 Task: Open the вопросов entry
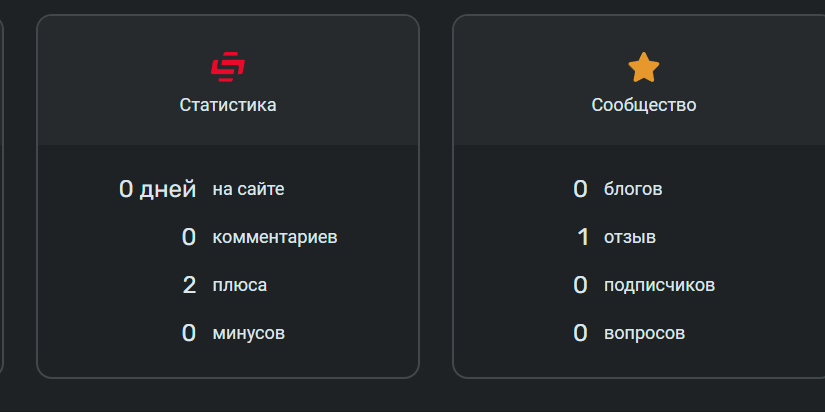pos(645,333)
